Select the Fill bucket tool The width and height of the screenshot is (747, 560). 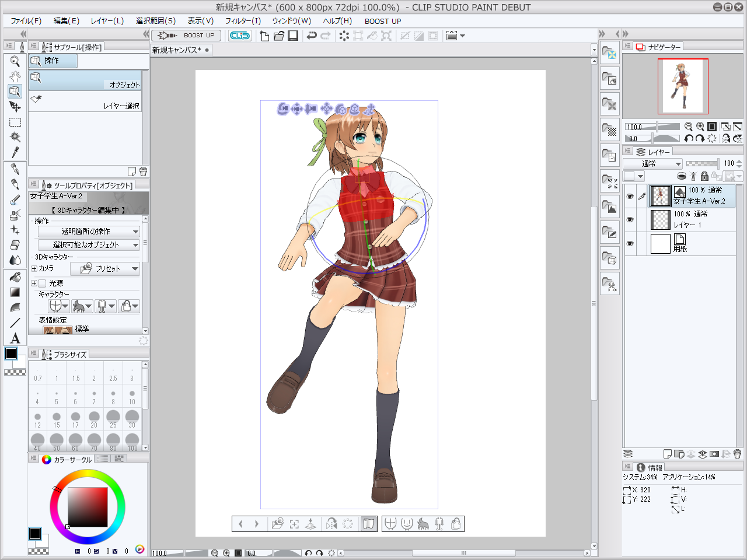click(15, 277)
